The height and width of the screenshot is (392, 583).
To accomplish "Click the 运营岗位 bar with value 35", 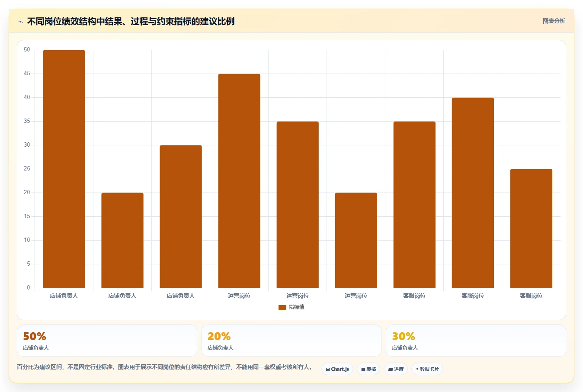I will pyautogui.click(x=298, y=205).
